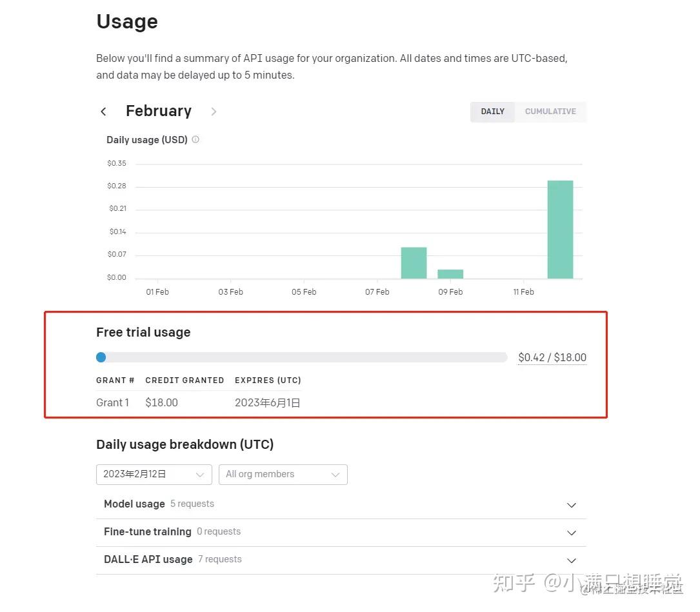Image resolution: width=700 pixels, height=612 pixels.
Task: Click the 0 requests count text
Action: tap(219, 531)
